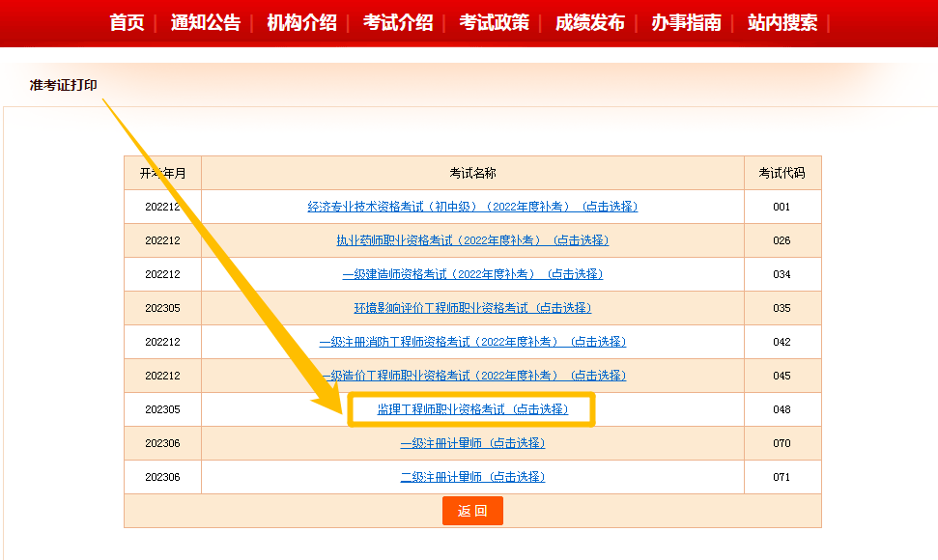Select the 一级注册计量师 link
Screen dimensions: 938x560
coord(472,443)
